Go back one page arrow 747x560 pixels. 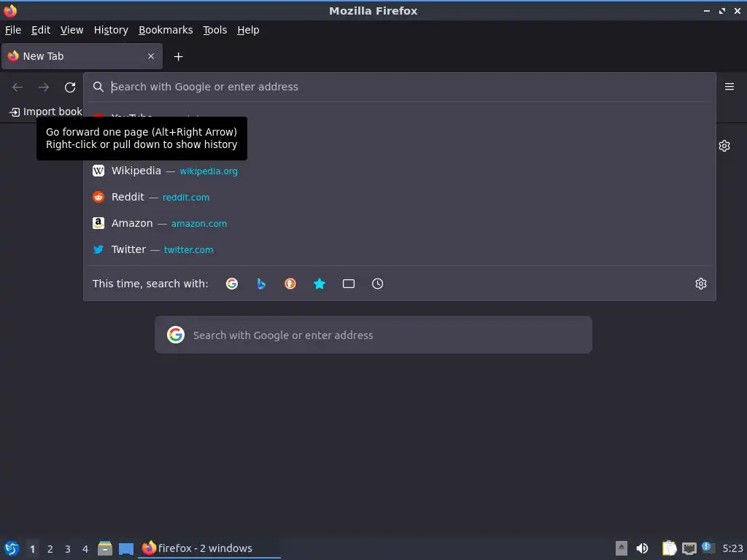point(18,87)
